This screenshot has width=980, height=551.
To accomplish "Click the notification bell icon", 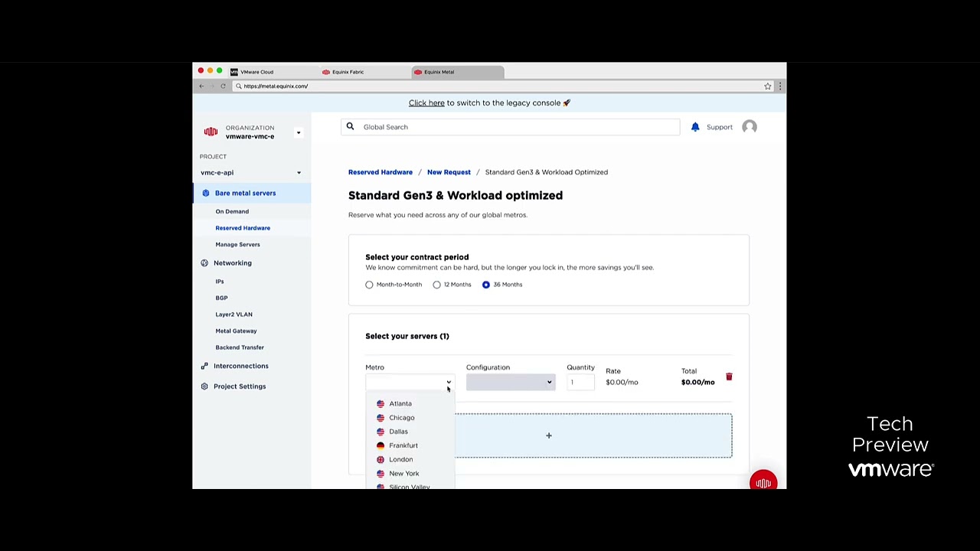I will click(695, 127).
